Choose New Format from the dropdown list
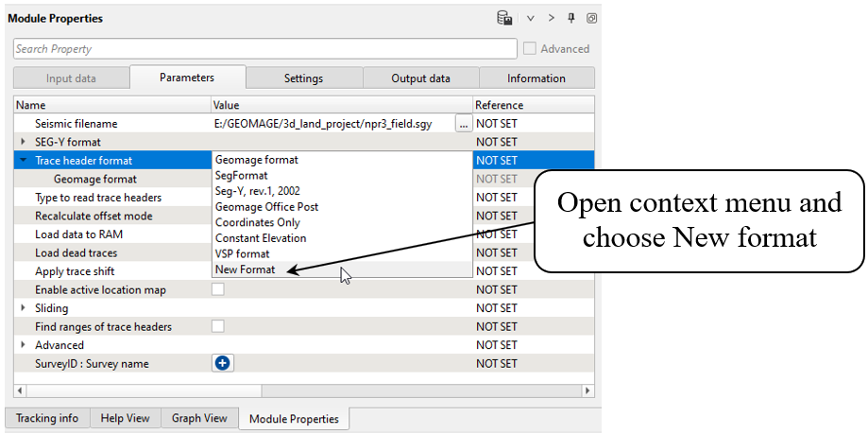The height and width of the screenshot is (434, 868). tap(246, 269)
